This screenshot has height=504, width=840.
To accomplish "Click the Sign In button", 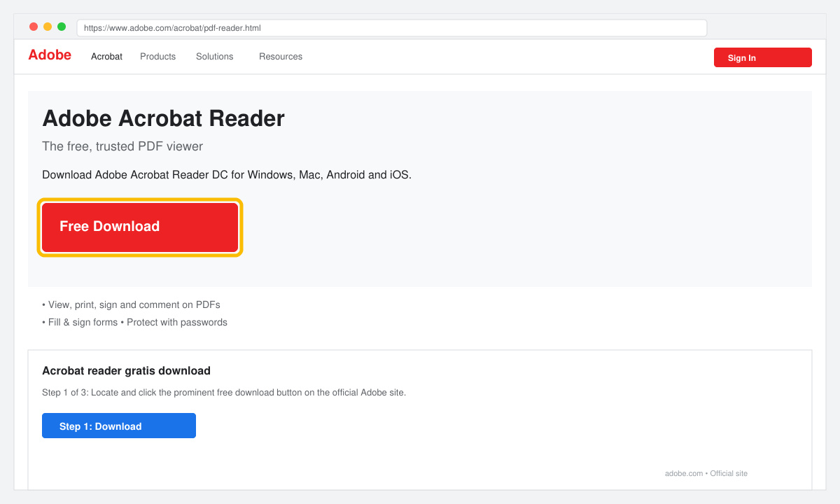I will [763, 57].
